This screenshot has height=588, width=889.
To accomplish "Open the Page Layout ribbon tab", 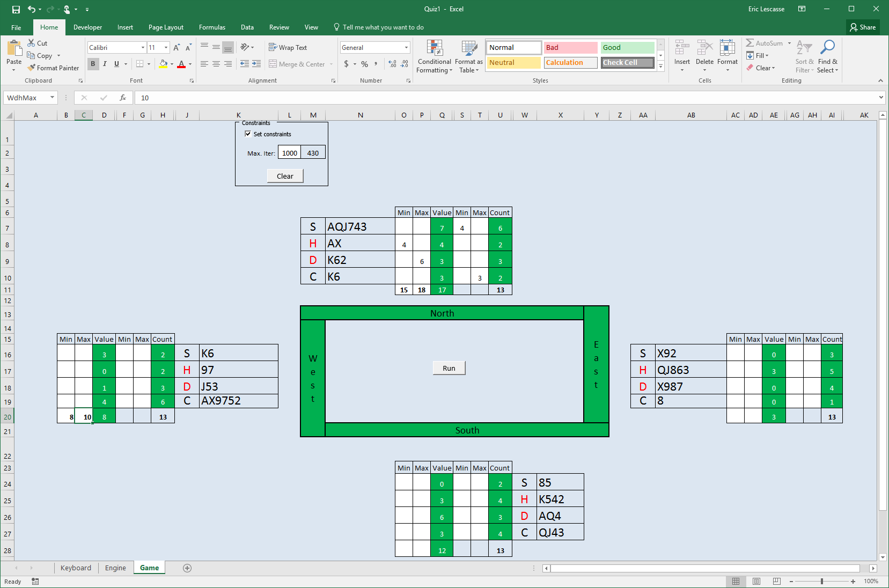I will (166, 27).
